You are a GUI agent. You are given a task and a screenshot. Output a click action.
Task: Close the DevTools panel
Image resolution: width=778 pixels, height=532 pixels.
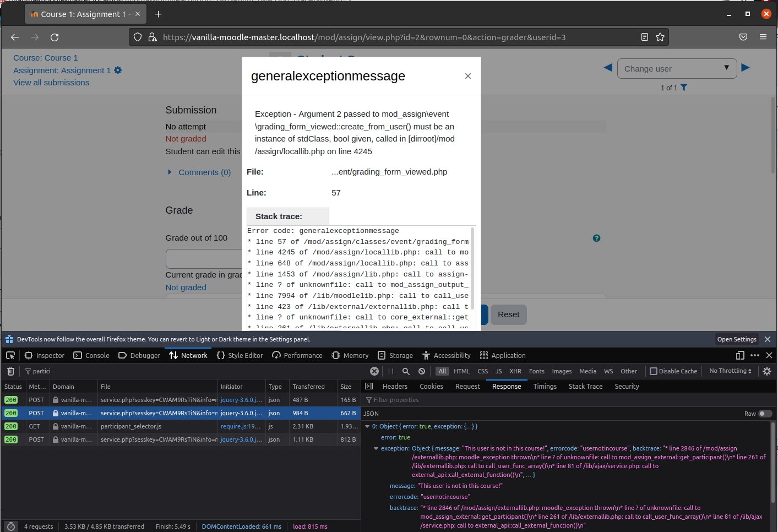(769, 355)
